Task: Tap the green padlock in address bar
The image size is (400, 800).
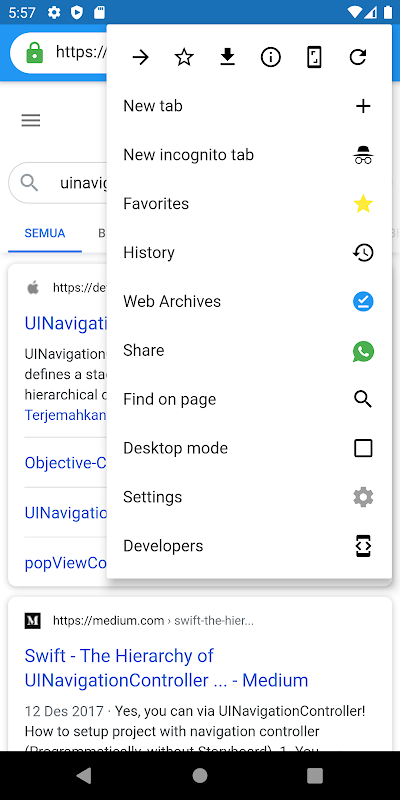Action: click(x=34, y=52)
